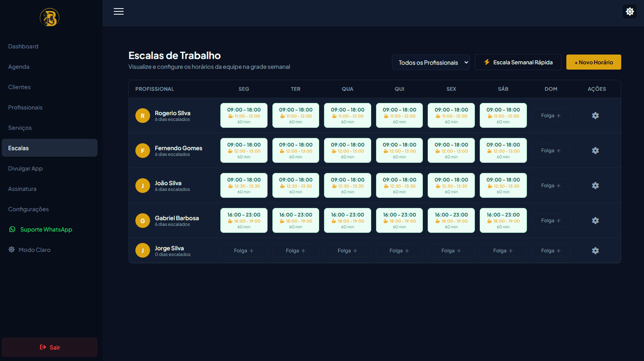Add Sunday shift for João Silva

pos(551,186)
